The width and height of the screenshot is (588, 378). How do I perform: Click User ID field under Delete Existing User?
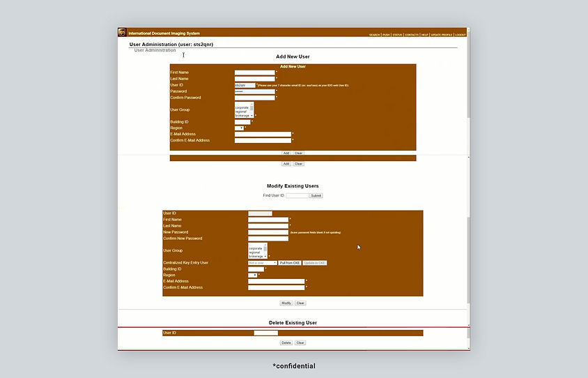[x=266, y=333]
